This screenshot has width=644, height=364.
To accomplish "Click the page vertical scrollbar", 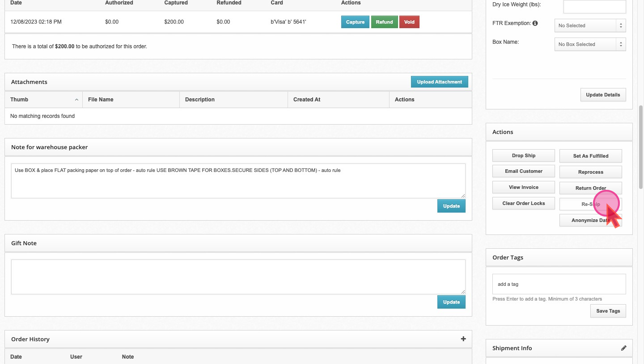I will (x=641, y=147).
